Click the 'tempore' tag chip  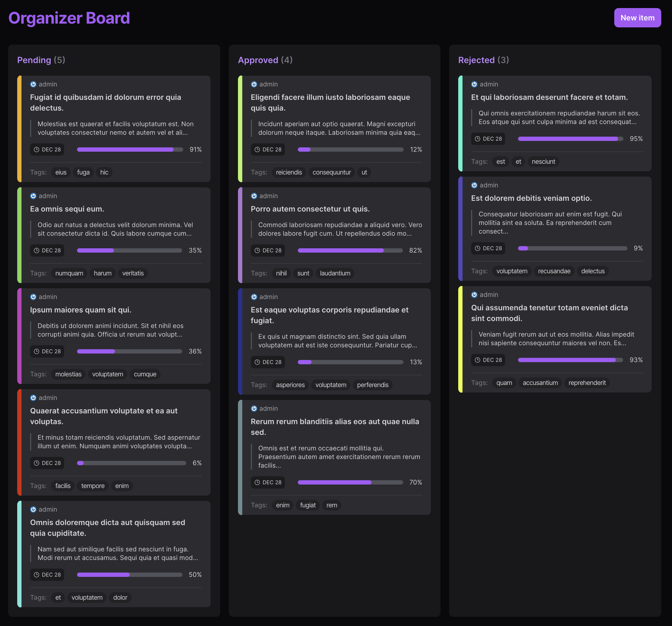pyautogui.click(x=93, y=486)
